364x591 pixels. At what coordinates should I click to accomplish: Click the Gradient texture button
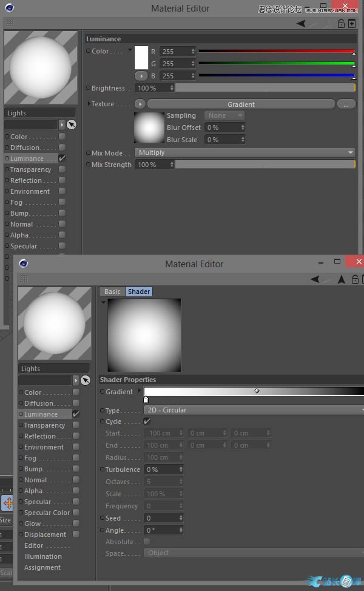point(241,104)
